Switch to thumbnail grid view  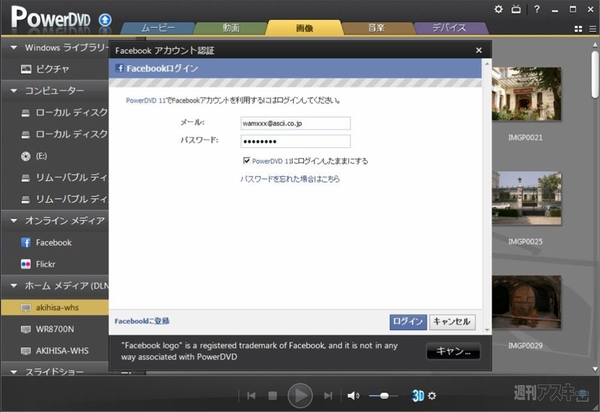pos(578,29)
